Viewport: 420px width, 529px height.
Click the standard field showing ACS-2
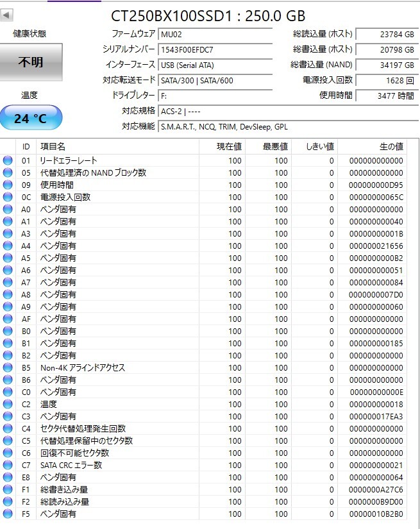click(x=289, y=112)
